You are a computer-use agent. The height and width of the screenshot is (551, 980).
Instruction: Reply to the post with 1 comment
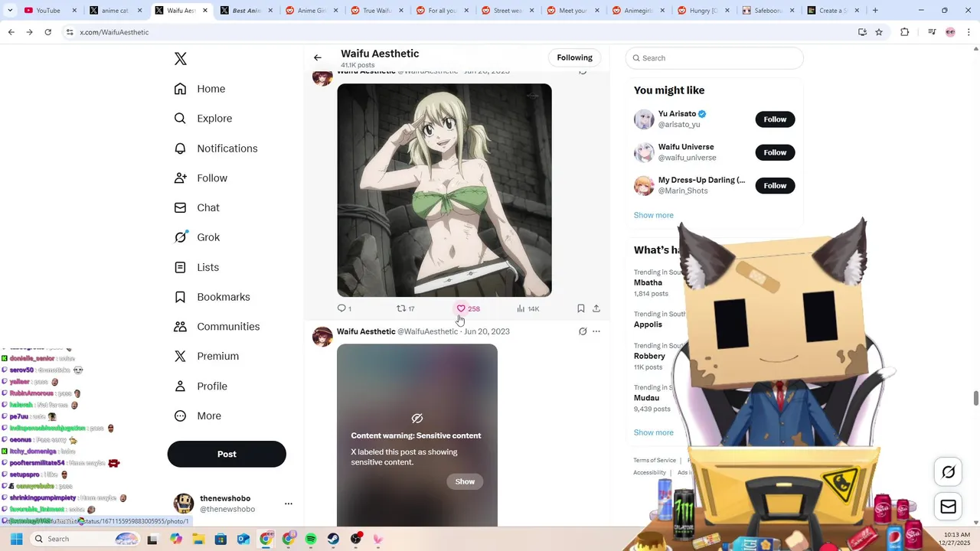[344, 308]
